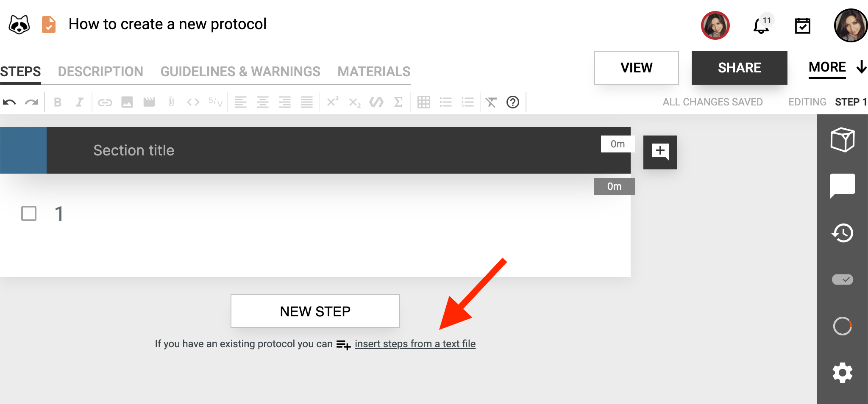Insert an image into the step
This screenshot has height=404, width=868.
pyautogui.click(x=127, y=102)
